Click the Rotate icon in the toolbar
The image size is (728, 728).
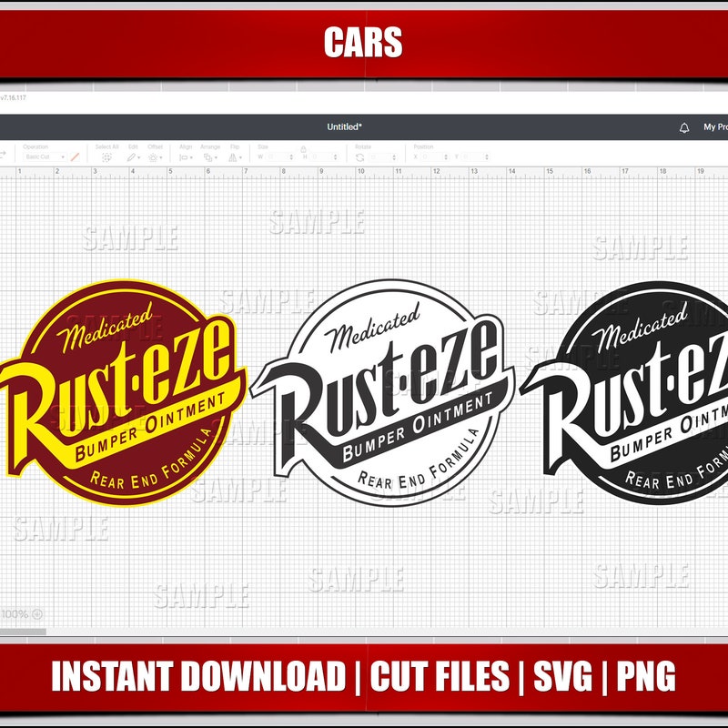[x=359, y=157]
